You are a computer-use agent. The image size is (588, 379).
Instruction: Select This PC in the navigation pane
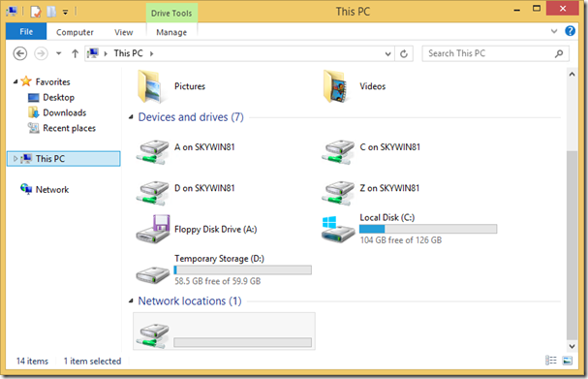tap(63, 159)
